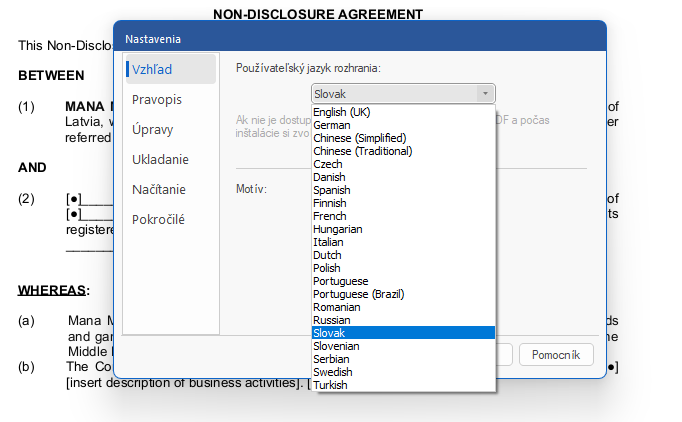Choose Spanish as interface language
The height and width of the screenshot is (422, 682).
(x=403, y=191)
